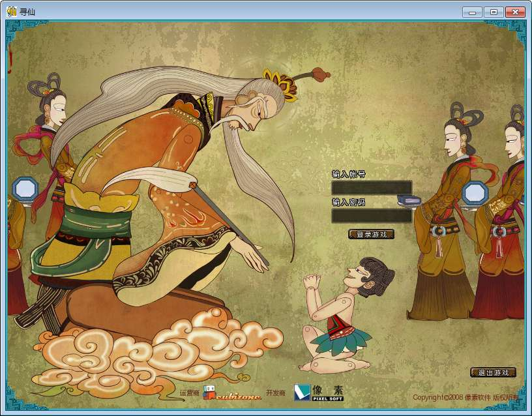Click the password input field under 输入密码
This screenshot has height=416, width=532.
(x=372, y=216)
